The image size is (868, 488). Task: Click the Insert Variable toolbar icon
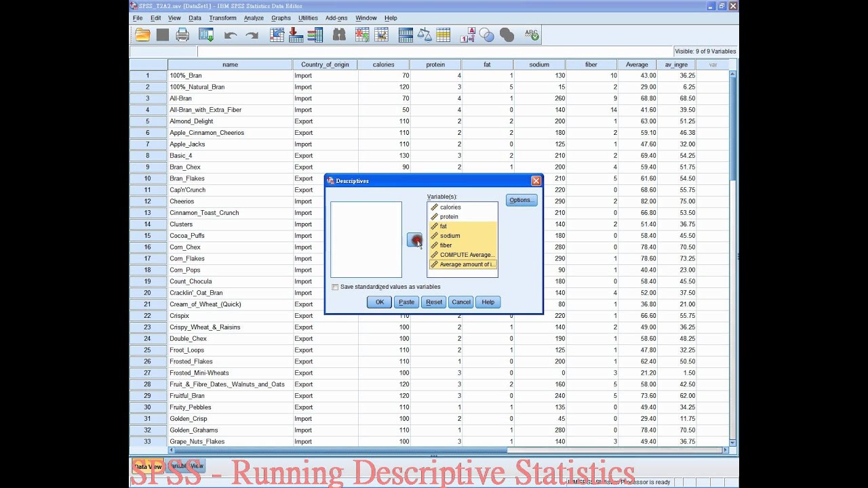click(x=381, y=35)
